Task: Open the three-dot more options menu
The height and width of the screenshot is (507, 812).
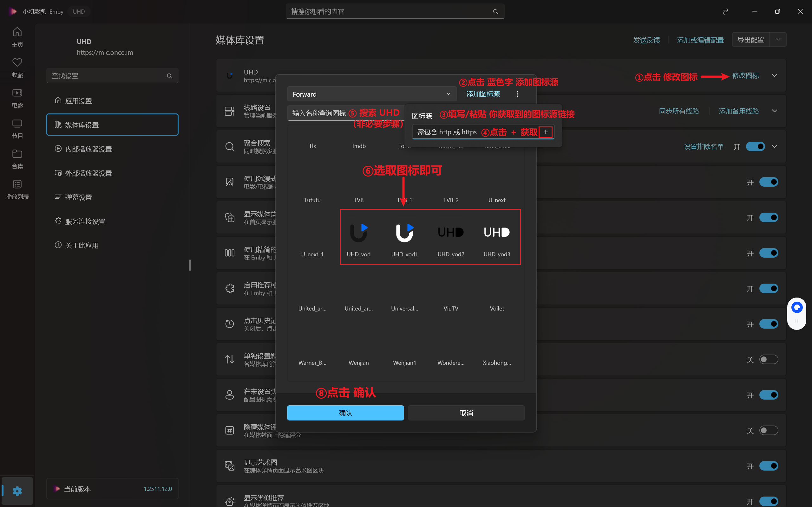Action: [x=517, y=94]
